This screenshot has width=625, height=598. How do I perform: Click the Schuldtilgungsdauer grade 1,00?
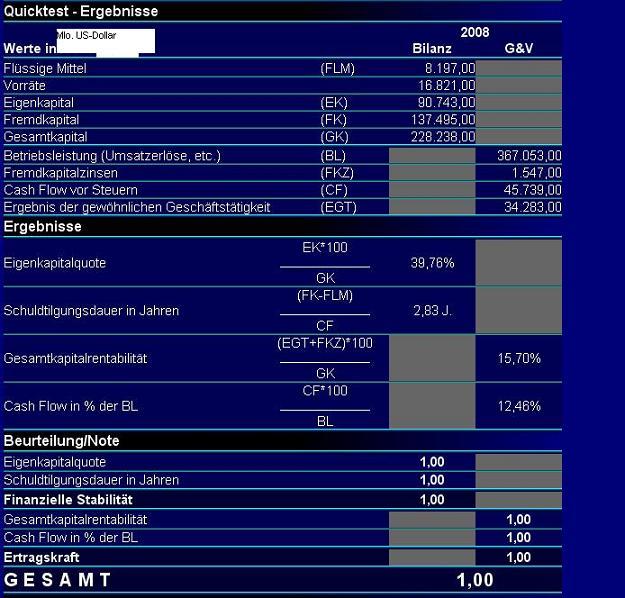pyautogui.click(x=432, y=480)
